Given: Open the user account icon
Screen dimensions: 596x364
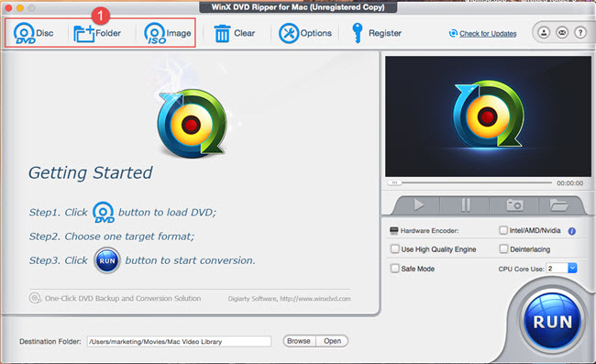Looking at the screenshot, I should (x=544, y=33).
